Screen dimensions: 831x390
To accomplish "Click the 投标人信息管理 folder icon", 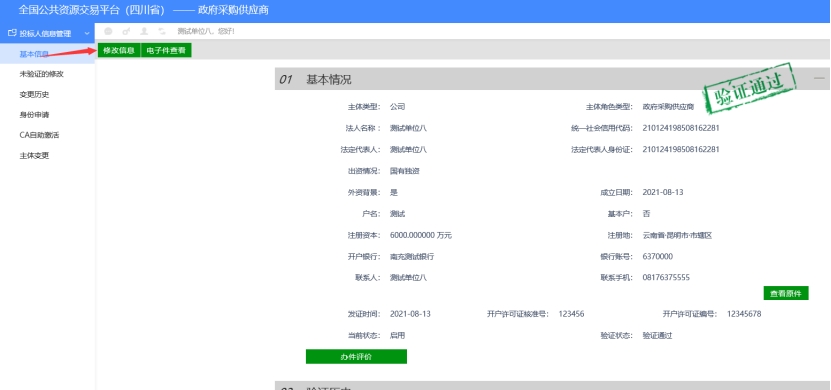I will coord(12,33).
